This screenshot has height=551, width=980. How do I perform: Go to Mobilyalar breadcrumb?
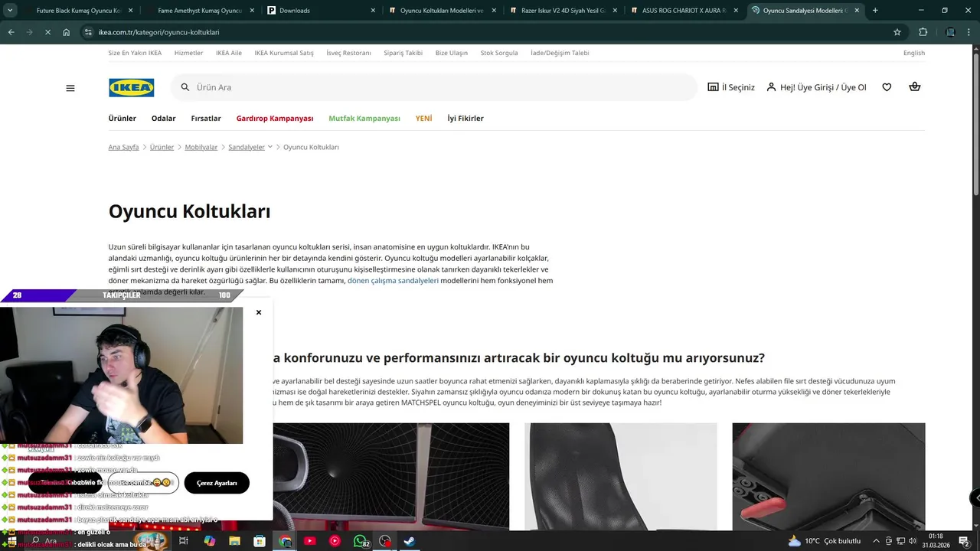[201, 147]
